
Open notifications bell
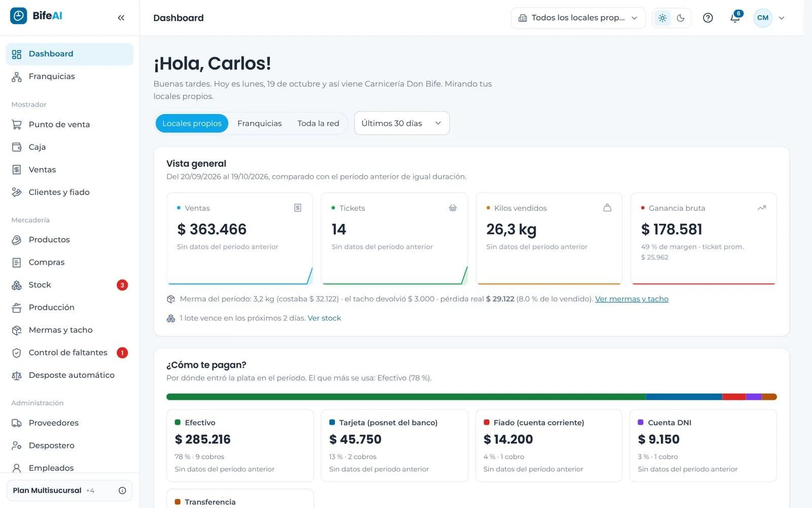tap(735, 18)
